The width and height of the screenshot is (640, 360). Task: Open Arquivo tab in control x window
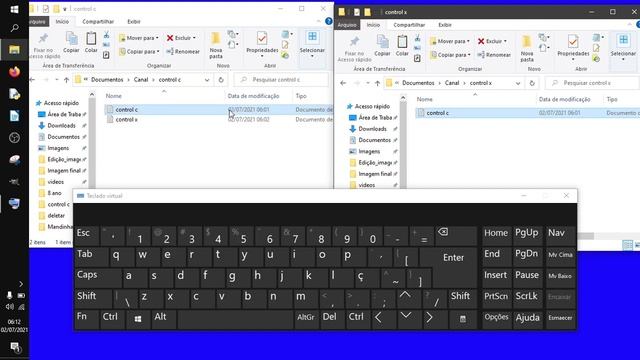[x=347, y=25]
